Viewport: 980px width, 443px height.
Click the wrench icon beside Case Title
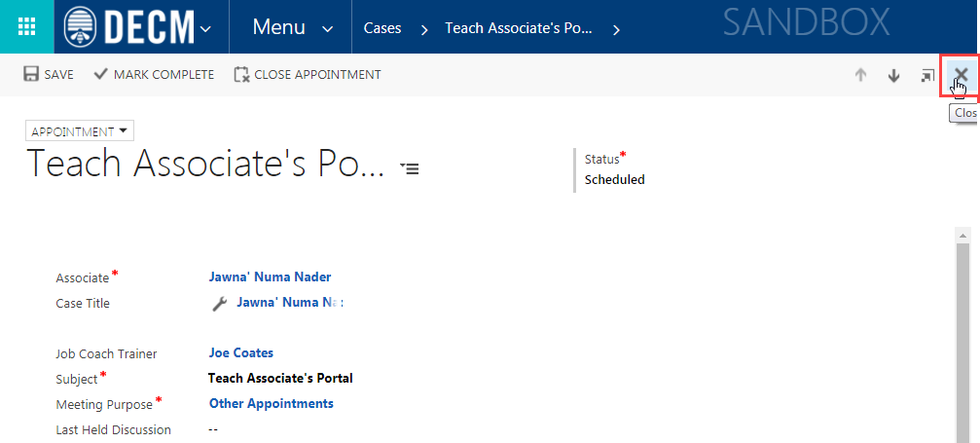[219, 304]
